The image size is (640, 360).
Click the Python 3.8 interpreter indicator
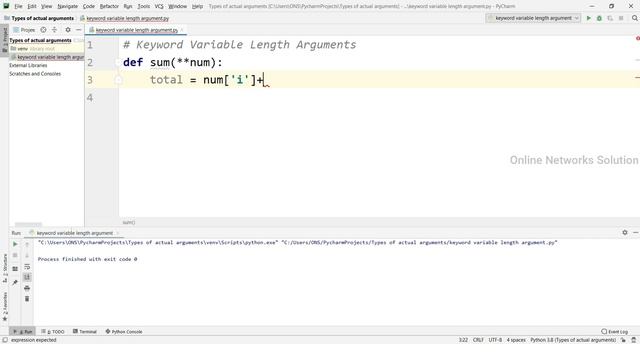[x=573, y=340]
